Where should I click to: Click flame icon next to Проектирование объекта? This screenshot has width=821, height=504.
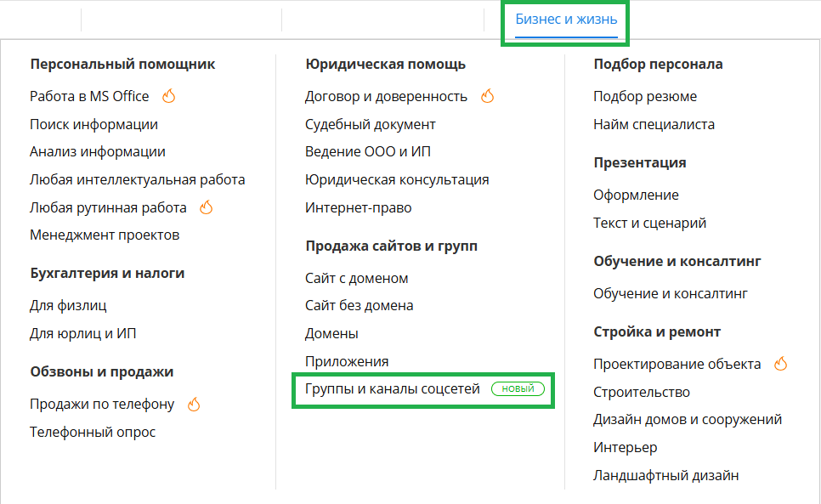[x=781, y=364]
